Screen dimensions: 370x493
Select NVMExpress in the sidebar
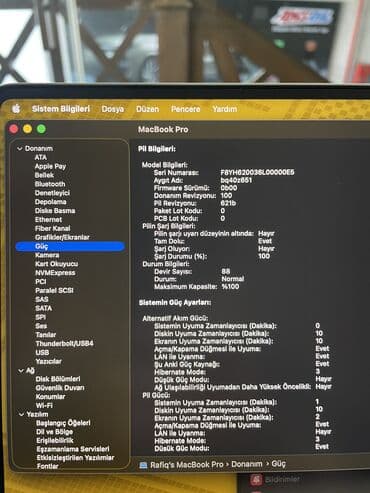(55, 273)
